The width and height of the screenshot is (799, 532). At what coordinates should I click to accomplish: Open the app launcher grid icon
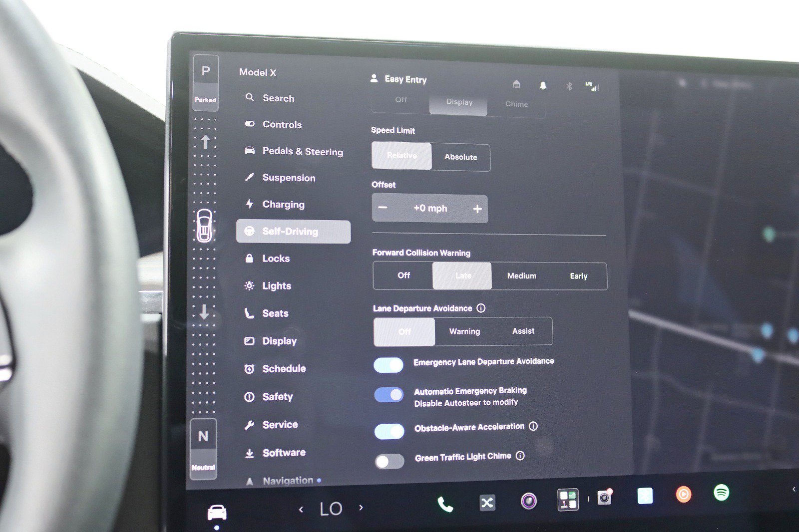pyautogui.click(x=568, y=500)
